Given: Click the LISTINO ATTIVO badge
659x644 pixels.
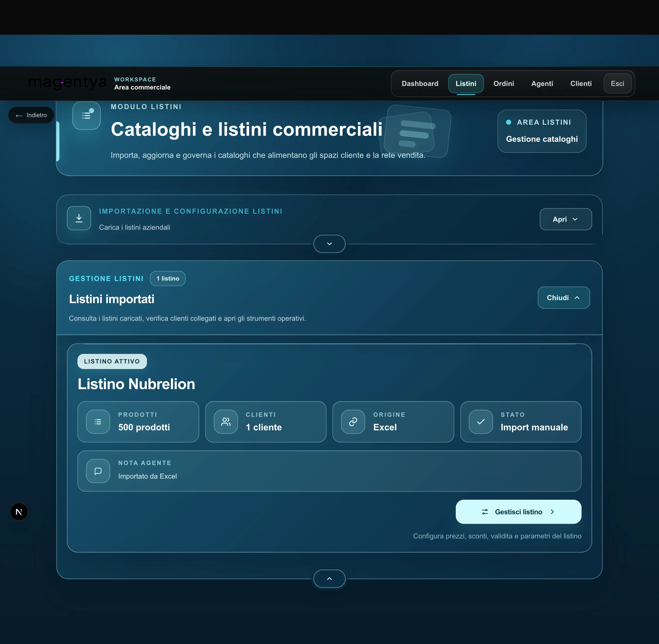Looking at the screenshot, I should pos(112,361).
